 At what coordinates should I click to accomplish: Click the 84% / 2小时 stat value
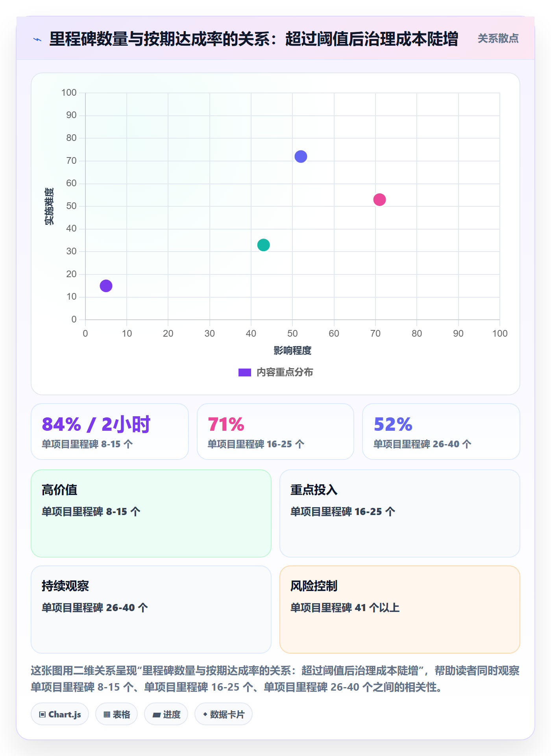96,424
